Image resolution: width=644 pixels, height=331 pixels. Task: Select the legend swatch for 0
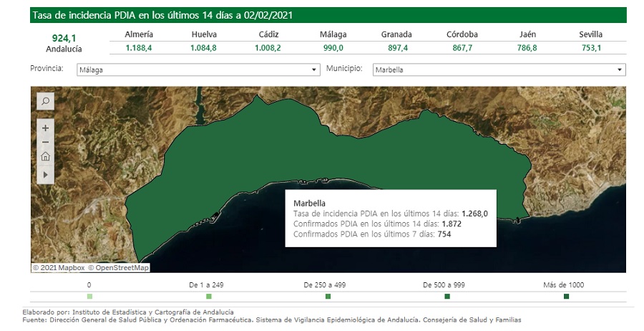pyautogui.click(x=89, y=297)
